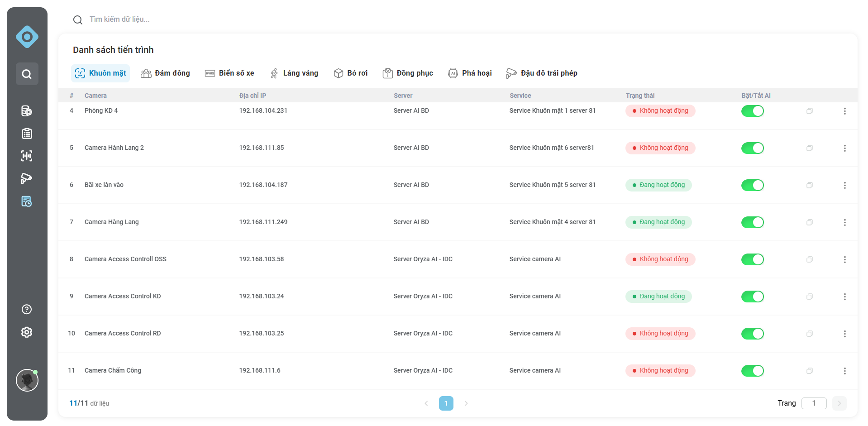Click copy icon for Camera Hàng Lang
Viewport: 868px width, 426px height.
(x=810, y=222)
